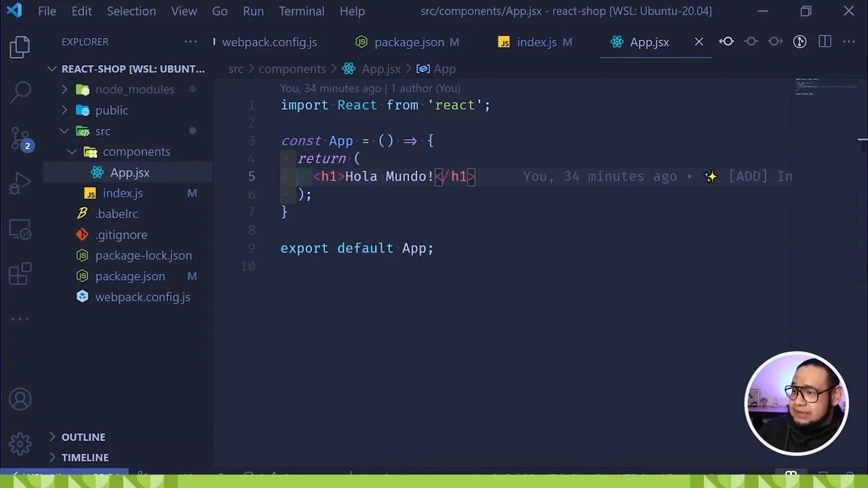Click the GitLens previous revision arrow icon

(726, 41)
